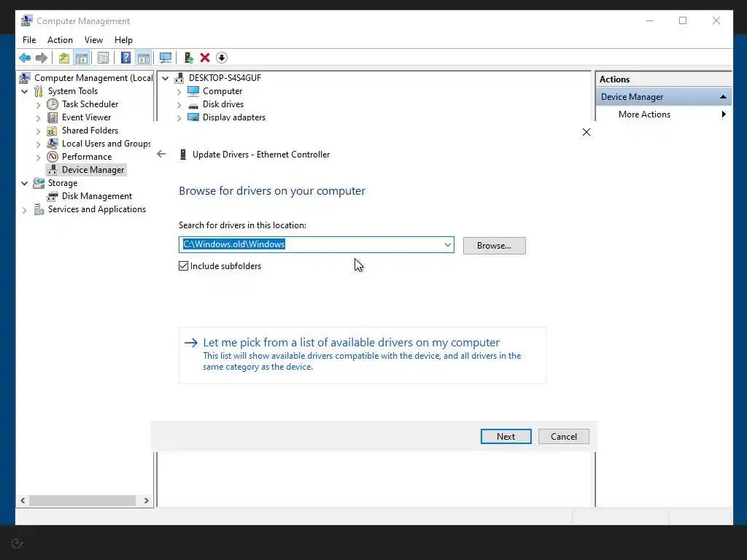The width and height of the screenshot is (747, 560).
Task: Select the Task Scheduler label
Action: pyautogui.click(x=90, y=104)
